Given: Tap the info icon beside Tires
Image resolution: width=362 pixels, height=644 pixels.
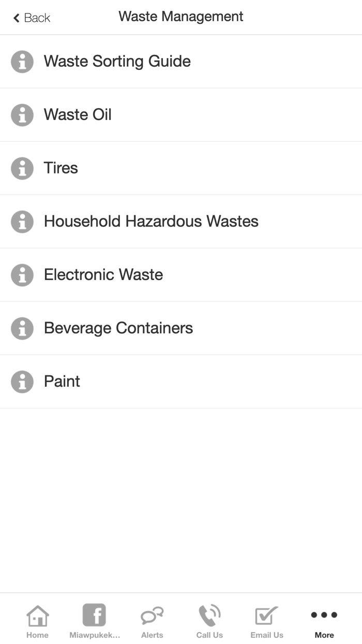Looking at the screenshot, I should pyautogui.click(x=22, y=168).
